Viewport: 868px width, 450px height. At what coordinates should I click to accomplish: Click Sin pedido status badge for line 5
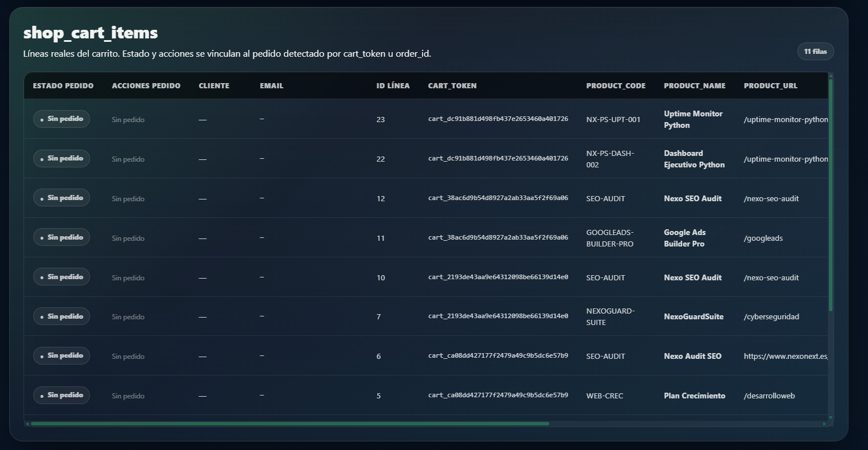click(x=61, y=395)
